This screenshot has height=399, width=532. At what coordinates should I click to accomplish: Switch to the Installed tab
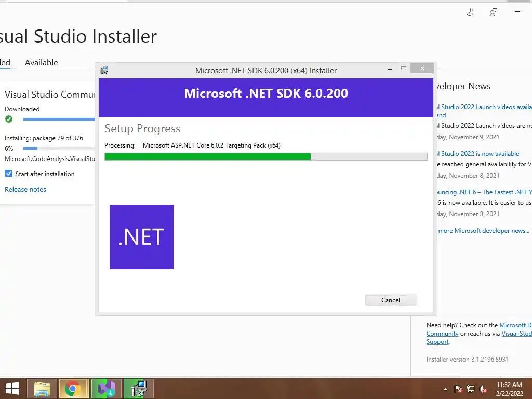5,63
